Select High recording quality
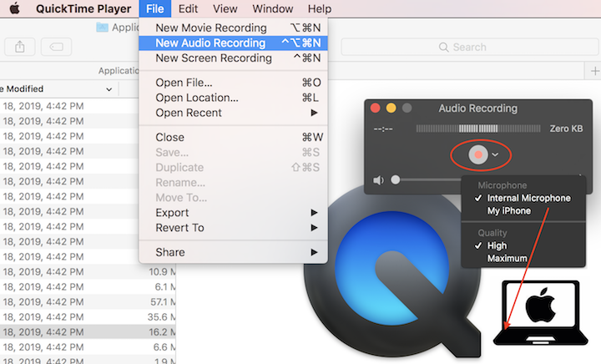 [x=523, y=245]
